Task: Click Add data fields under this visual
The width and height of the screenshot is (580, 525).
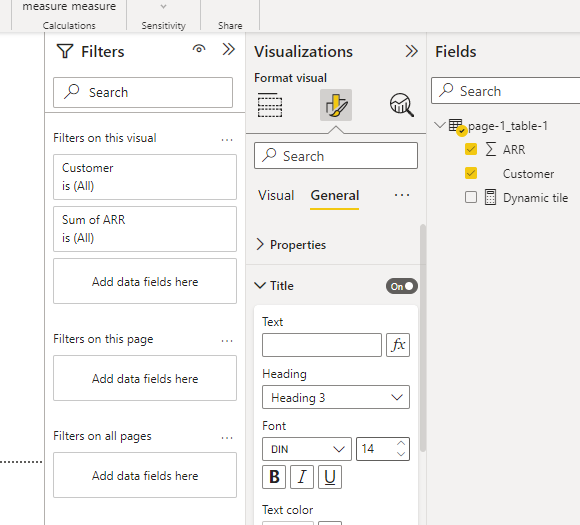Action: (x=145, y=281)
